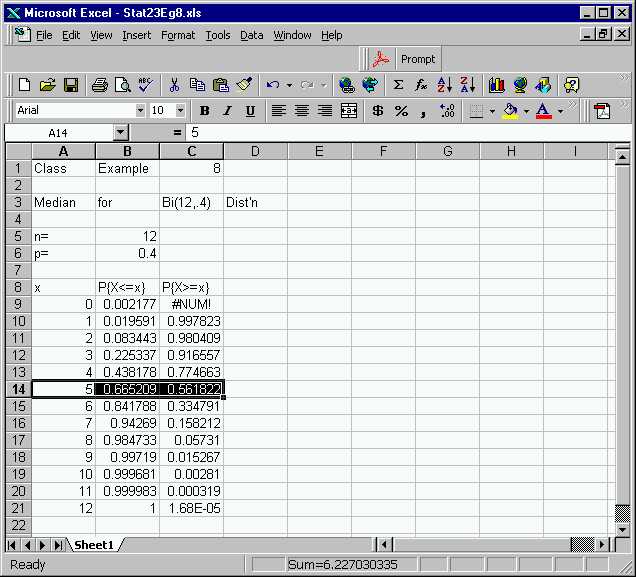Open the Arial font name dropdown
This screenshot has width=636, height=577.
click(x=140, y=111)
